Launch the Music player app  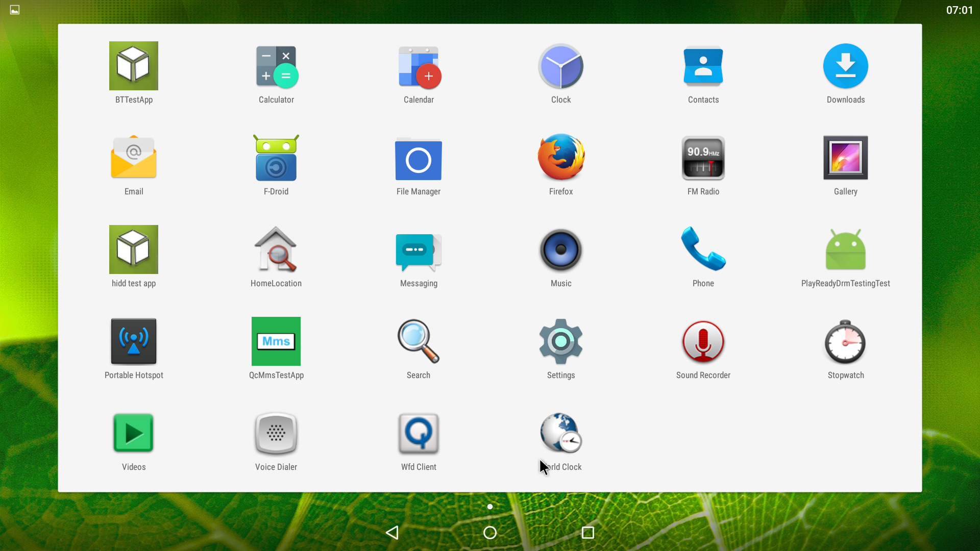click(561, 249)
